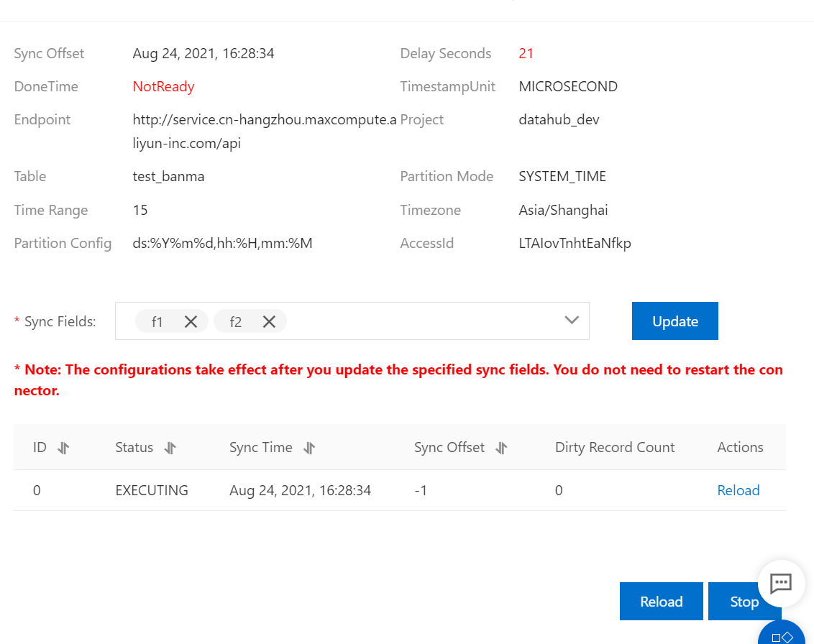Screen dimensions: 814x644
Task: Sort the table by Sync Time
Action: click(309, 448)
